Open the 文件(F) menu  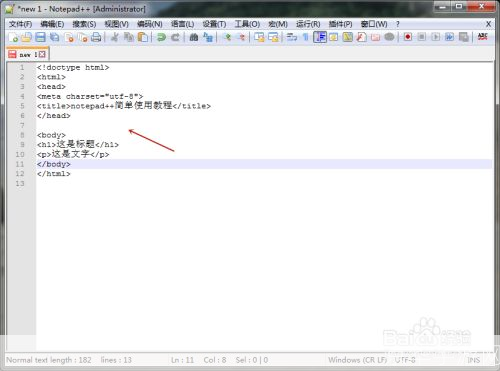pyautogui.click(x=21, y=24)
